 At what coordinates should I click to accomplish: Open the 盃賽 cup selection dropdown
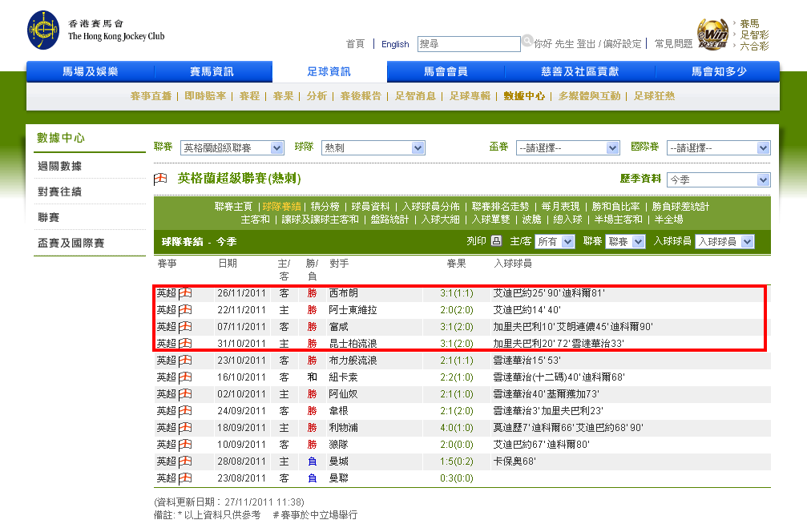567,148
